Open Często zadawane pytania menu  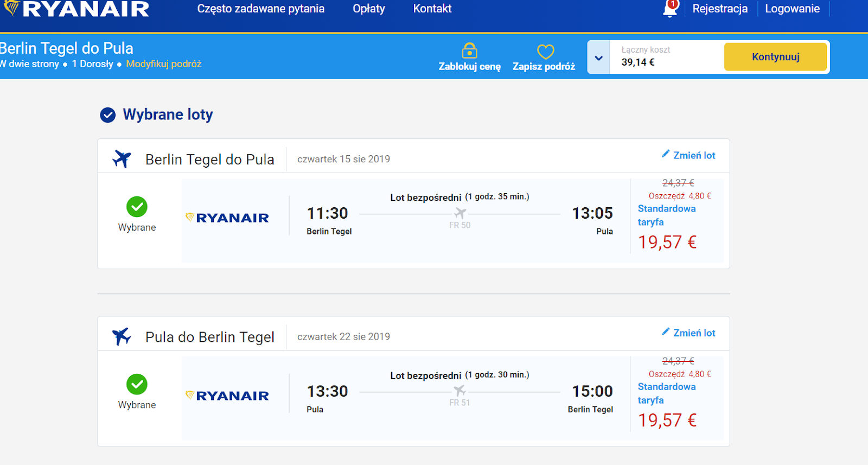261,9
